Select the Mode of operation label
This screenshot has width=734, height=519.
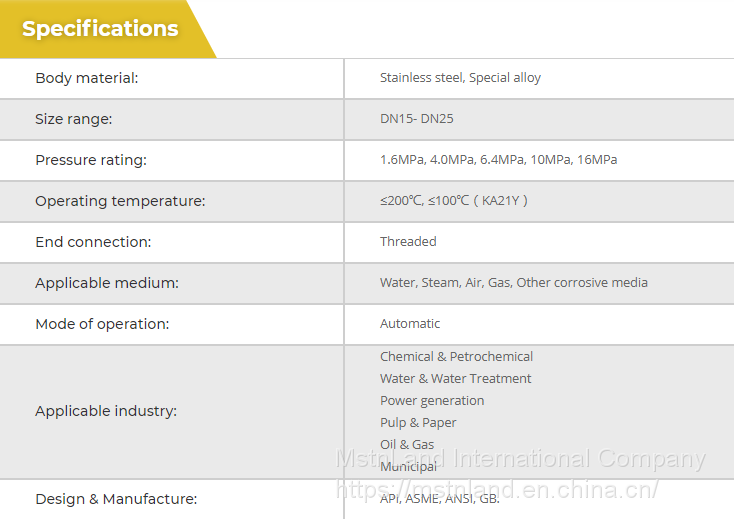click(x=102, y=324)
